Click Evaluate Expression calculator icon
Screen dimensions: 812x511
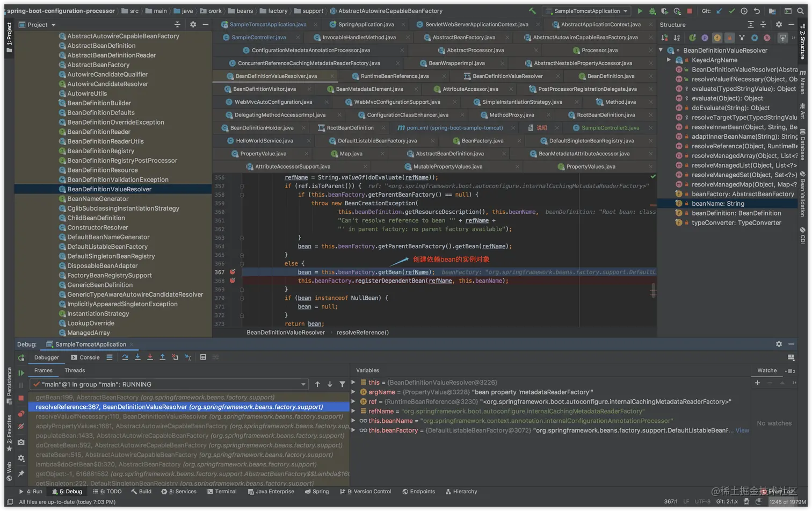pyautogui.click(x=203, y=357)
